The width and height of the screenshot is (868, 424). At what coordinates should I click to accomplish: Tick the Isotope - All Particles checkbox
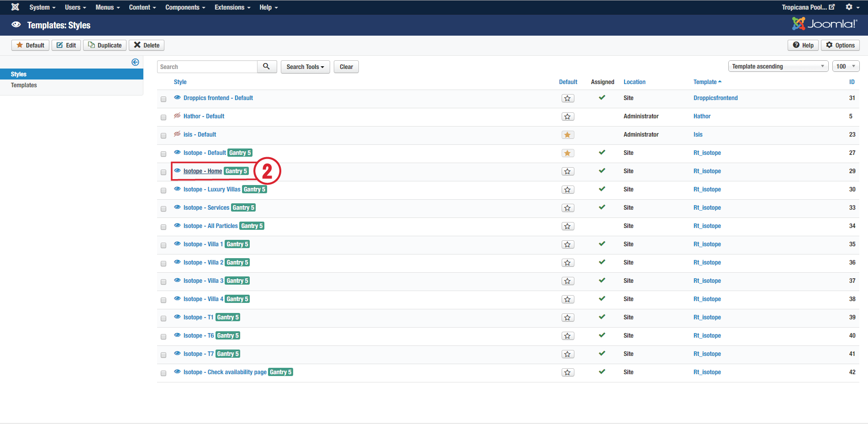tap(163, 227)
